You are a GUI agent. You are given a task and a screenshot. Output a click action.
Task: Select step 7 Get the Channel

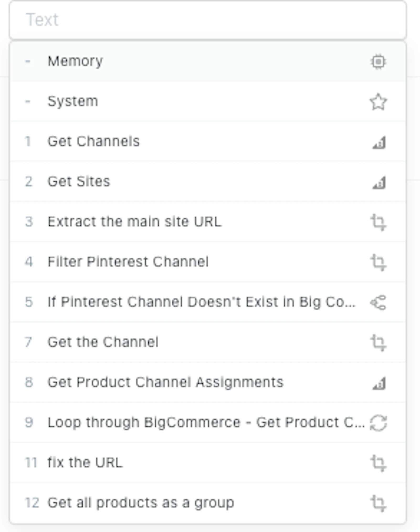(x=208, y=342)
